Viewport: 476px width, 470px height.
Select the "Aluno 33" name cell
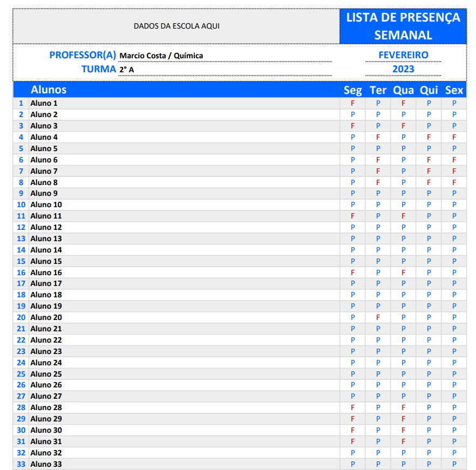pyautogui.click(x=46, y=464)
